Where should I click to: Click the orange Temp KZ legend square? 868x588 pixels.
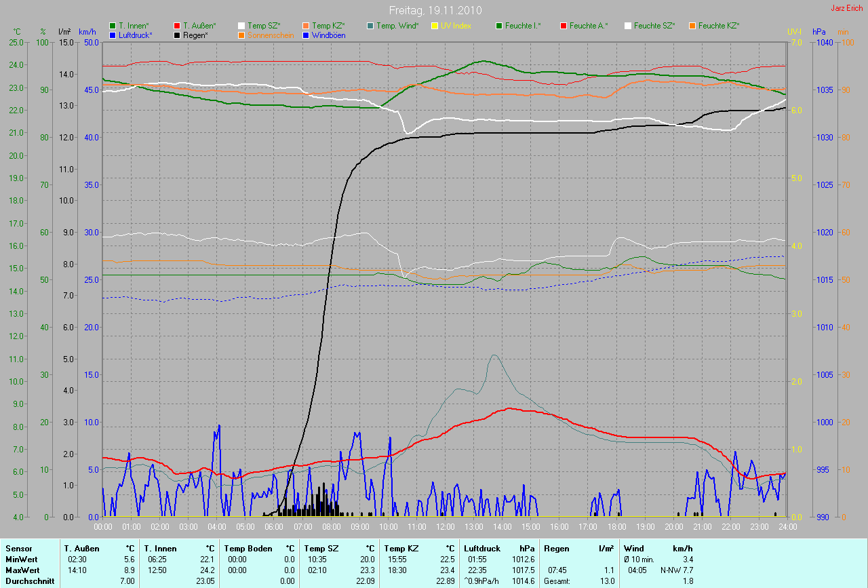306,26
